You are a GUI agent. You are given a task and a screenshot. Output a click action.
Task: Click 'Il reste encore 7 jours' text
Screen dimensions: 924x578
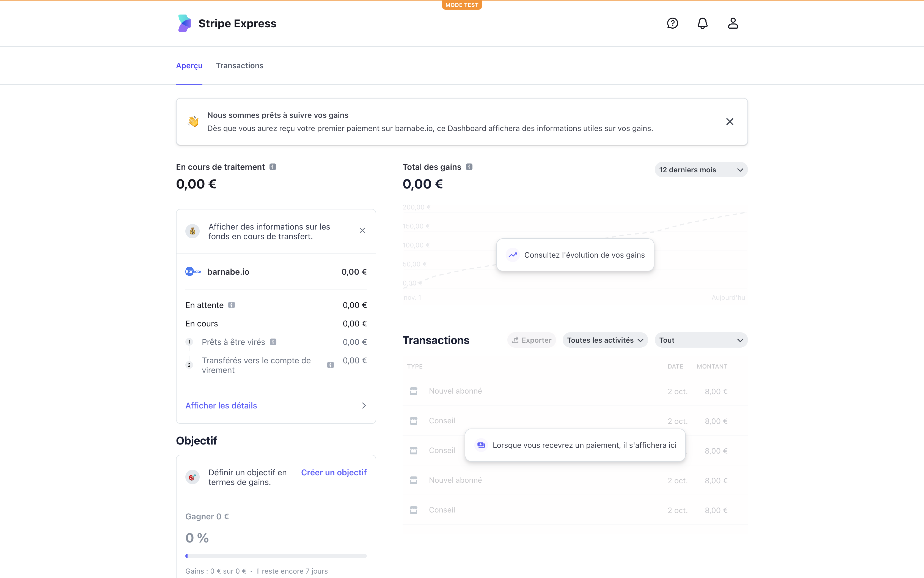[x=292, y=571]
